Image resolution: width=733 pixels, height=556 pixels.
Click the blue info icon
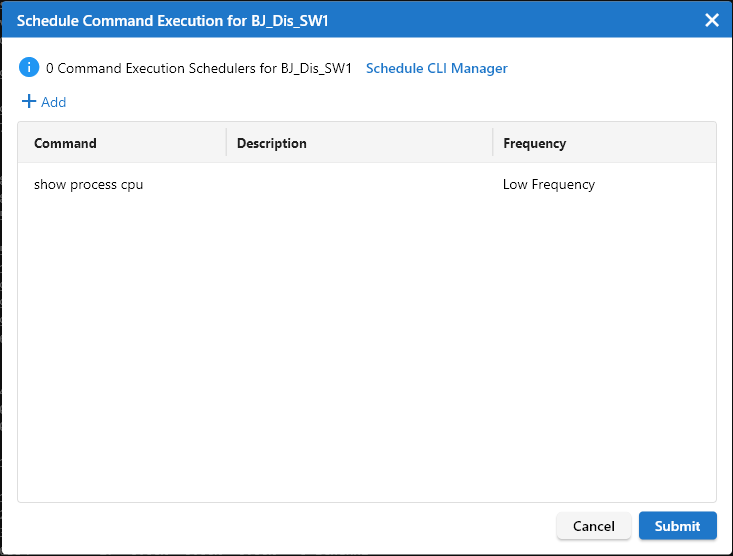pos(29,68)
